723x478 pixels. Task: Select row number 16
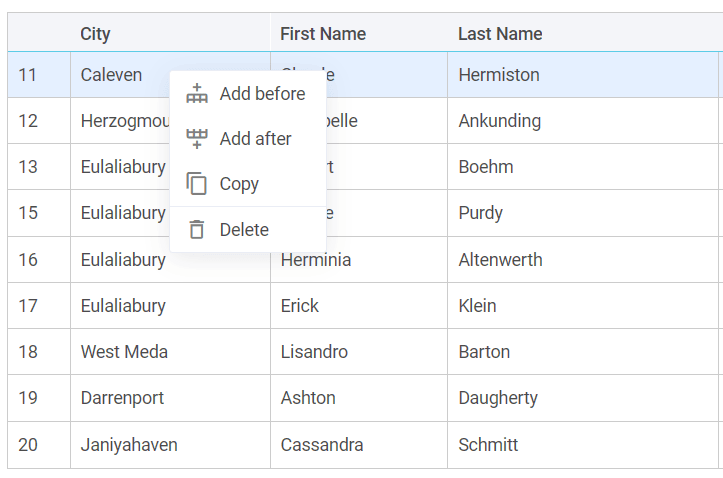[x=28, y=260]
